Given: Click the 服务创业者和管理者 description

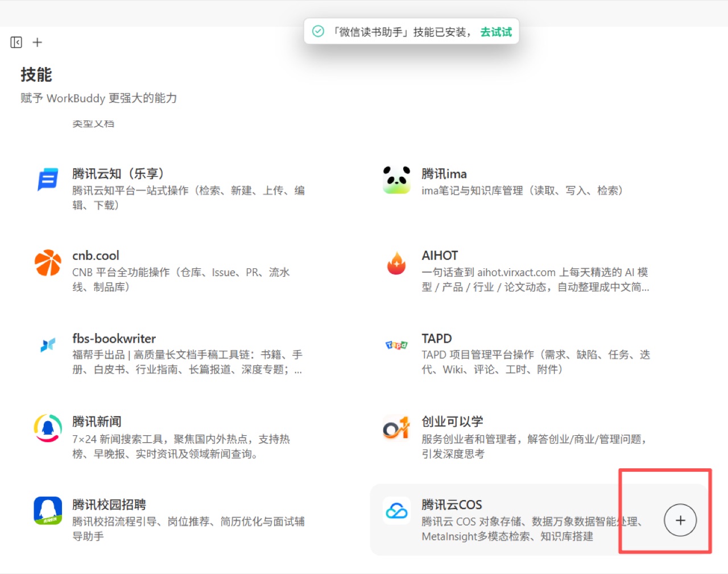Looking at the screenshot, I should pyautogui.click(x=535, y=446).
